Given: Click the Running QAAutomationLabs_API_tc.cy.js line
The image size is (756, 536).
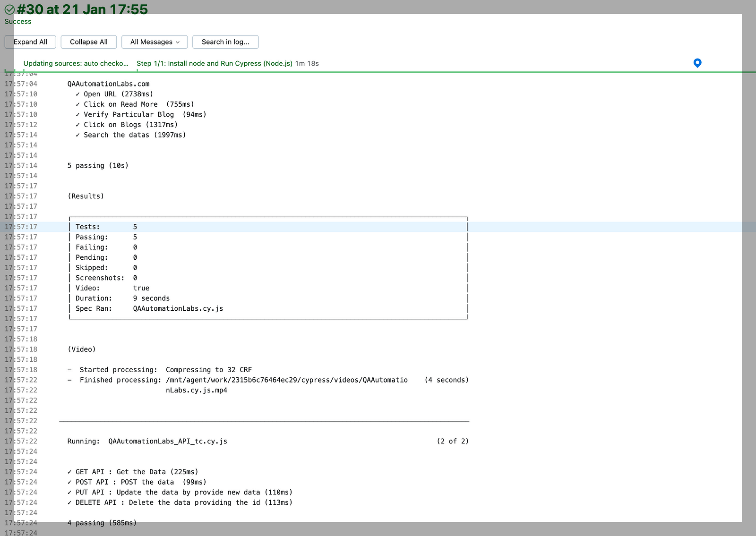Looking at the screenshot, I should [x=147, y=441].
